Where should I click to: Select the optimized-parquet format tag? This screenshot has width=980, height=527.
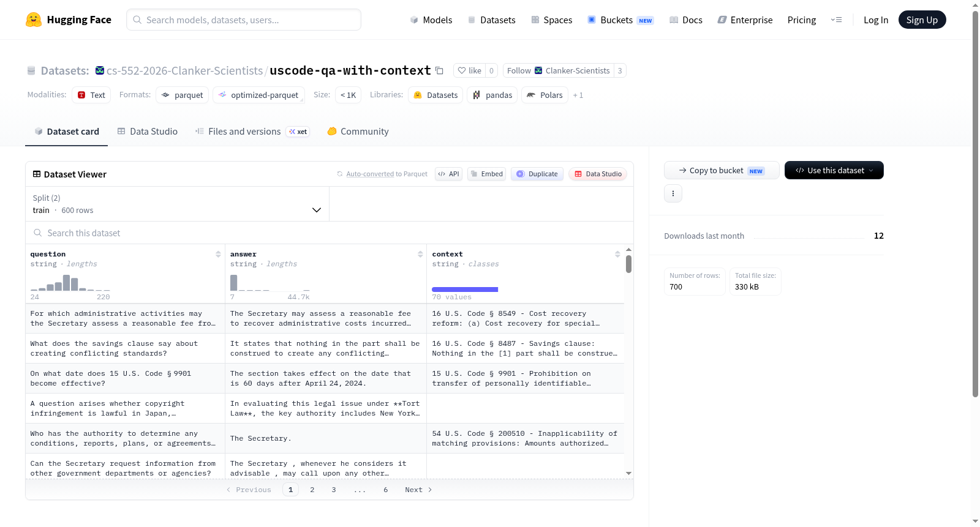tap(258, 95)
